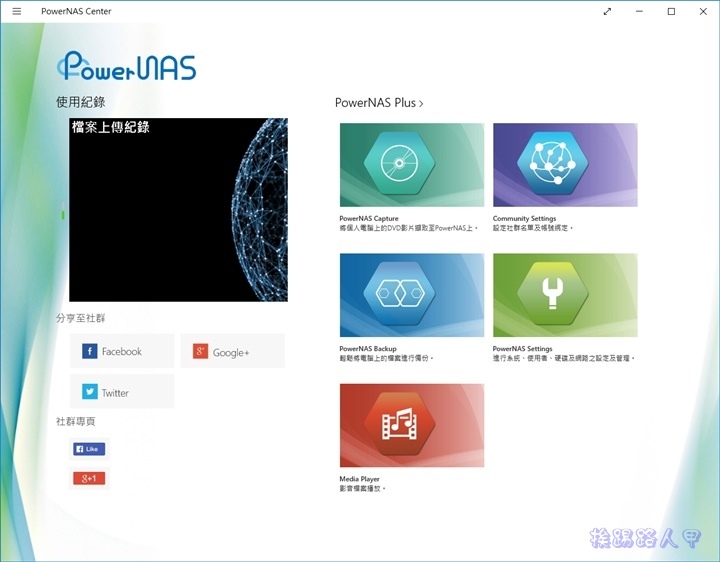Click the file upload record thumbnail
The height and width of the screenshot is (562, 720).
click(x=178, y=210)
